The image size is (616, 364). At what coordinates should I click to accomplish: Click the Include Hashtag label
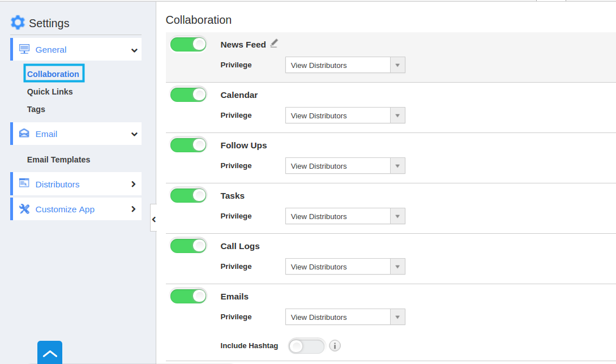tap(249, 345)
